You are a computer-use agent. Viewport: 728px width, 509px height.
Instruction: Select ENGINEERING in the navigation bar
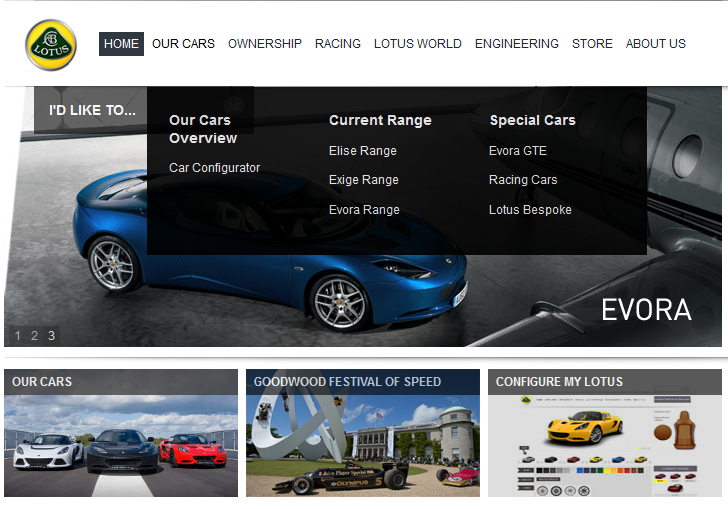[516, 44]
